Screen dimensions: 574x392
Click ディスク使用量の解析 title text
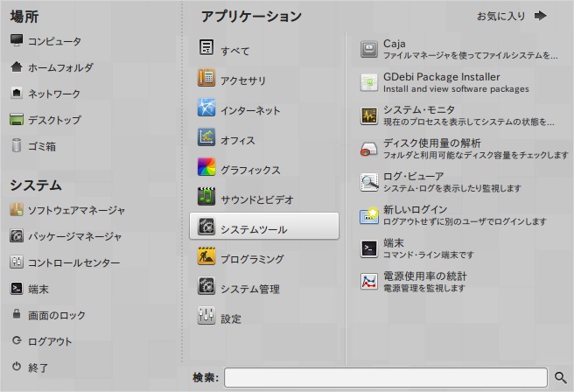432,143
